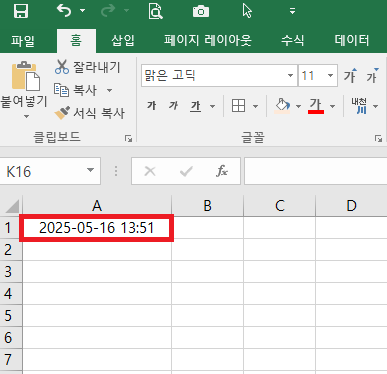Click 복사 copy button
The width and height of the screenshot is (387, 374).
point(75,90)
